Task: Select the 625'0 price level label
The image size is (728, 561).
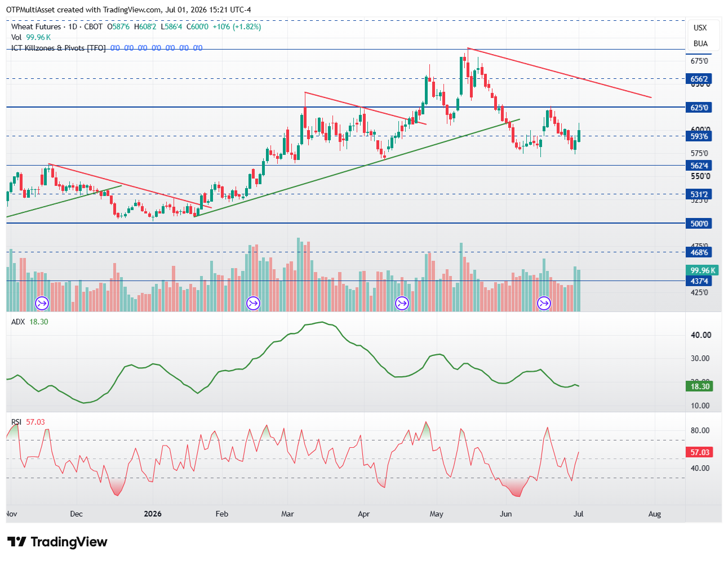Action: click(699, 107)
